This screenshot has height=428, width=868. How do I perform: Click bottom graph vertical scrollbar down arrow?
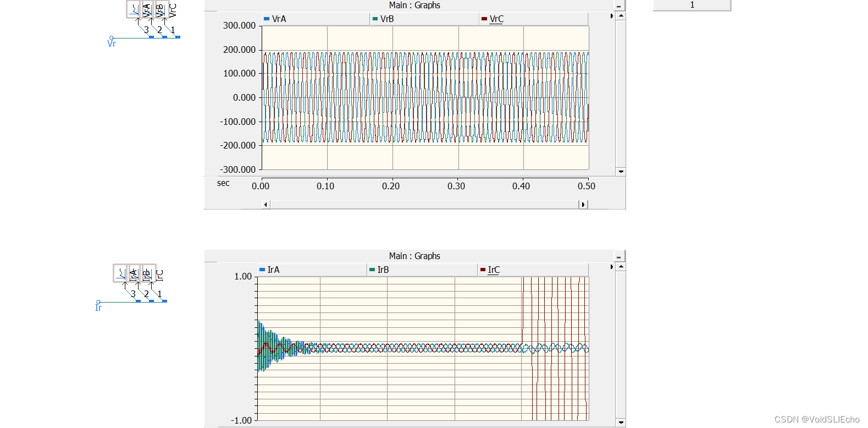pyautogui.click(x=621, y=422)
